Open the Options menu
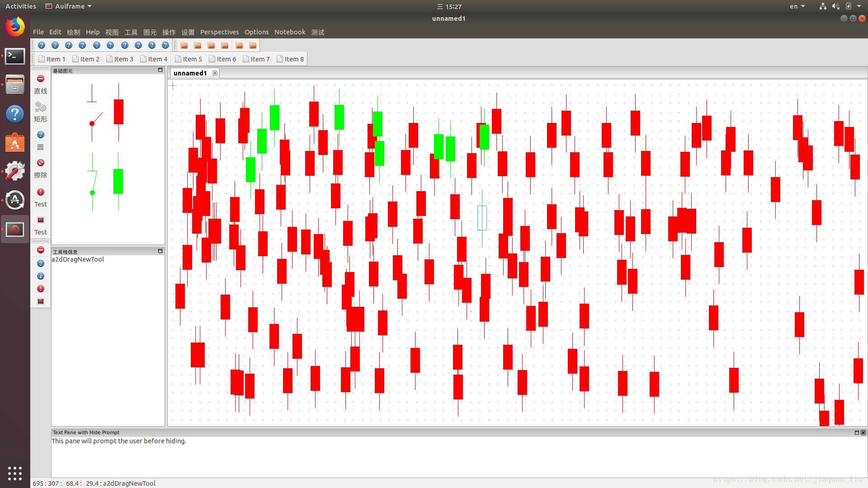 [x=256, y=32]
